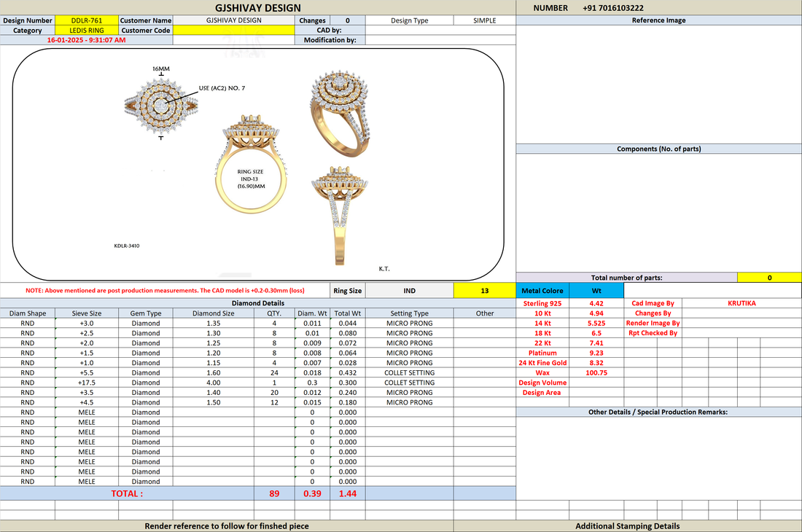The image size is (802, 532).
Task: Select the yellow ring size value 13
Action: 484,291
